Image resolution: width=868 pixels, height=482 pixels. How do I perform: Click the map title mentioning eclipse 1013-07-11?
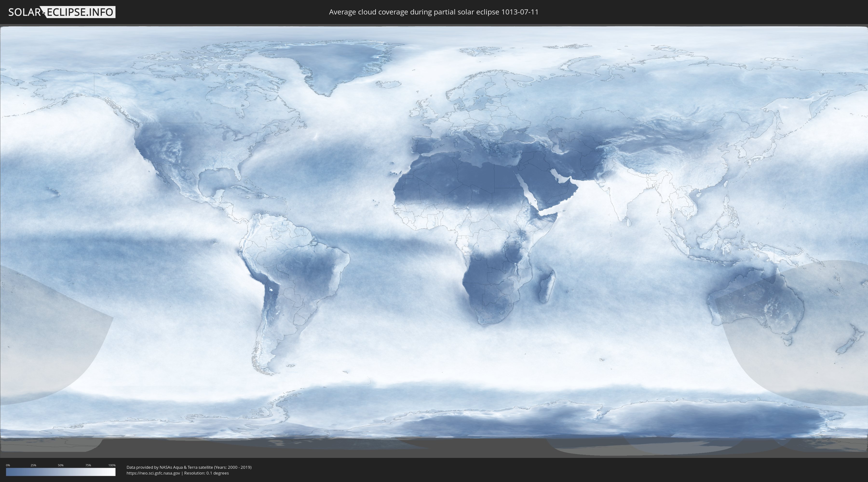pyautogui.click(x=434, y=12)
